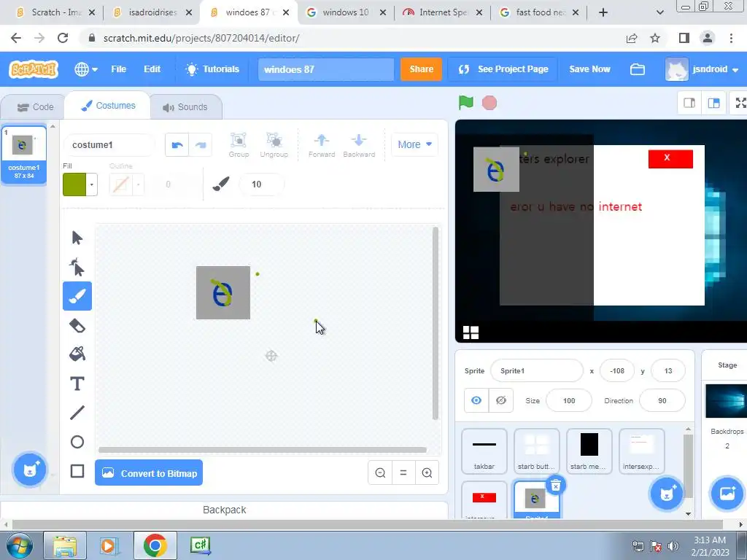Zoom in the costume canvas
This screenshot has height=560, width=747.
(427, 472)
